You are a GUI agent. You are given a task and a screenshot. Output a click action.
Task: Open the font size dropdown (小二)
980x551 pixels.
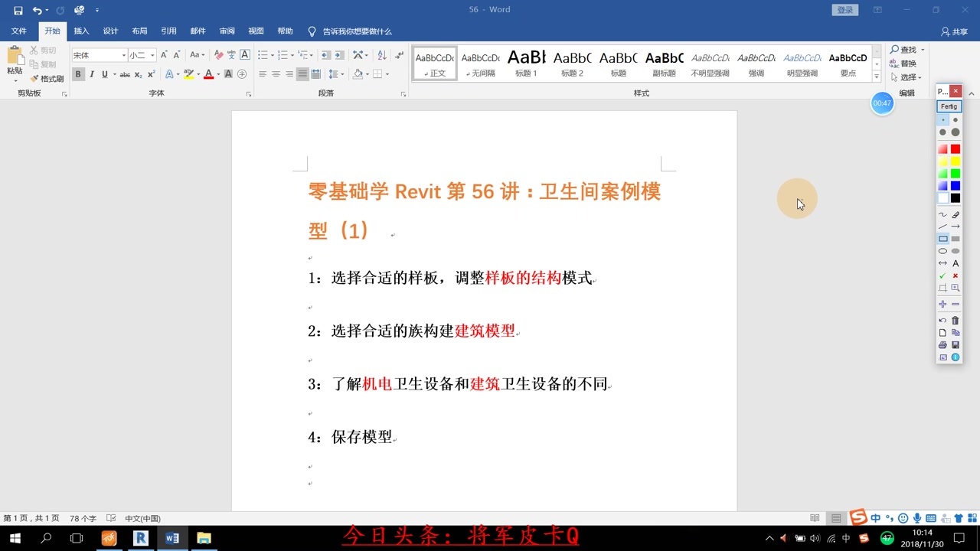tap(152, 55)
